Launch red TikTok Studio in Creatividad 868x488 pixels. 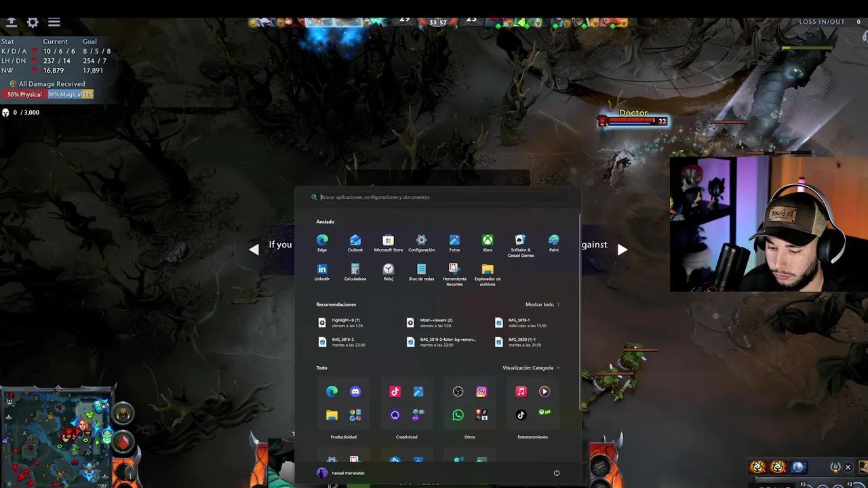coord(395,392)
